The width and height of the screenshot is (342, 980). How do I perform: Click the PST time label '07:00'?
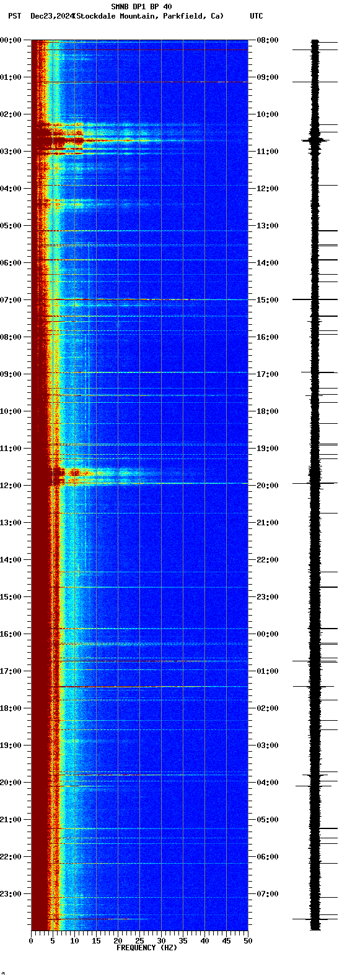point(11,300)
